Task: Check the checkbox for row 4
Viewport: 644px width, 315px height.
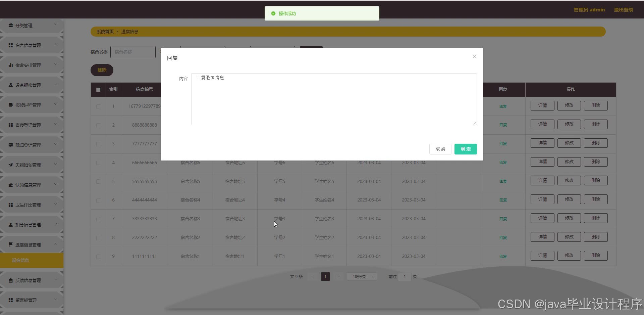Action: pos(98,163)
